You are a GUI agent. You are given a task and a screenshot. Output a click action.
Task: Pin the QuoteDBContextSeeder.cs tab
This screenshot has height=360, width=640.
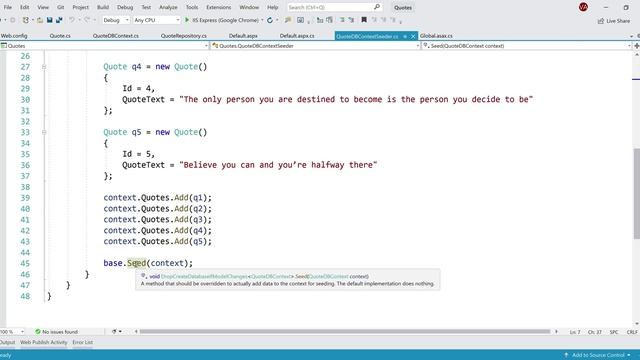[405, 36]
